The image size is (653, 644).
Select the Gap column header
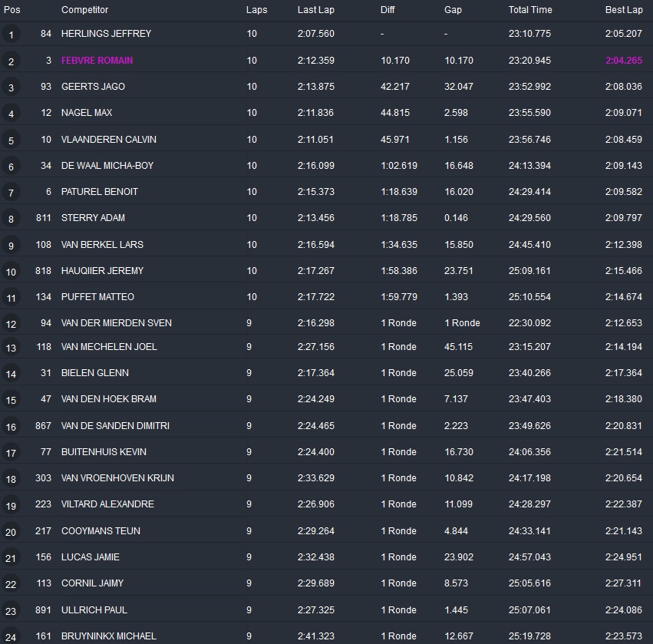point(453,10)
